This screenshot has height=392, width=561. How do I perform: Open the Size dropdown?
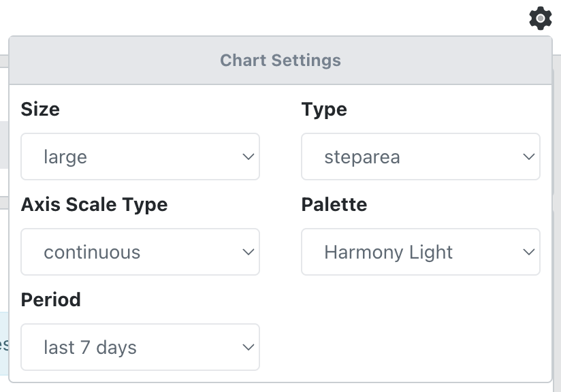tap(140, 157)
